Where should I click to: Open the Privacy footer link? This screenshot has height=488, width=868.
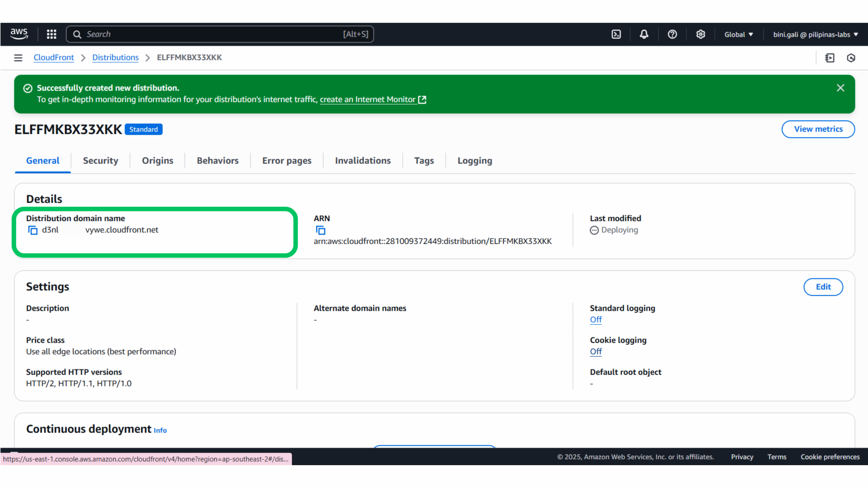pyautogui.click(x=742, y=457)
